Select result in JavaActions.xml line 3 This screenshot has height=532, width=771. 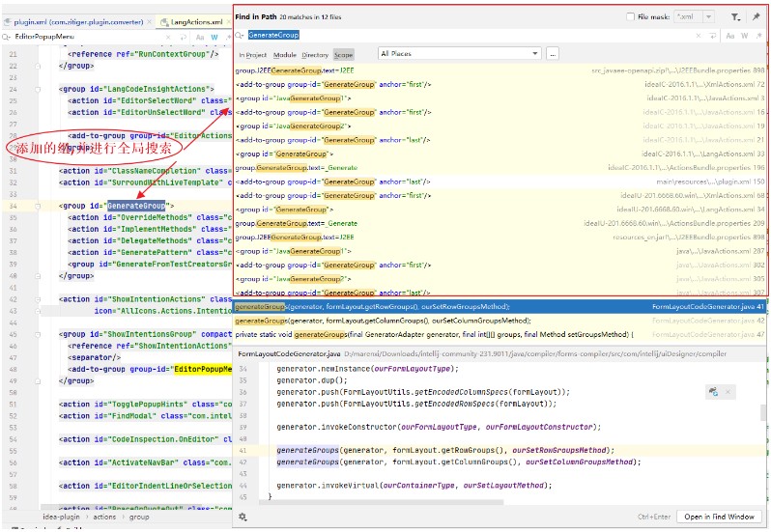[x=500, y=98]
